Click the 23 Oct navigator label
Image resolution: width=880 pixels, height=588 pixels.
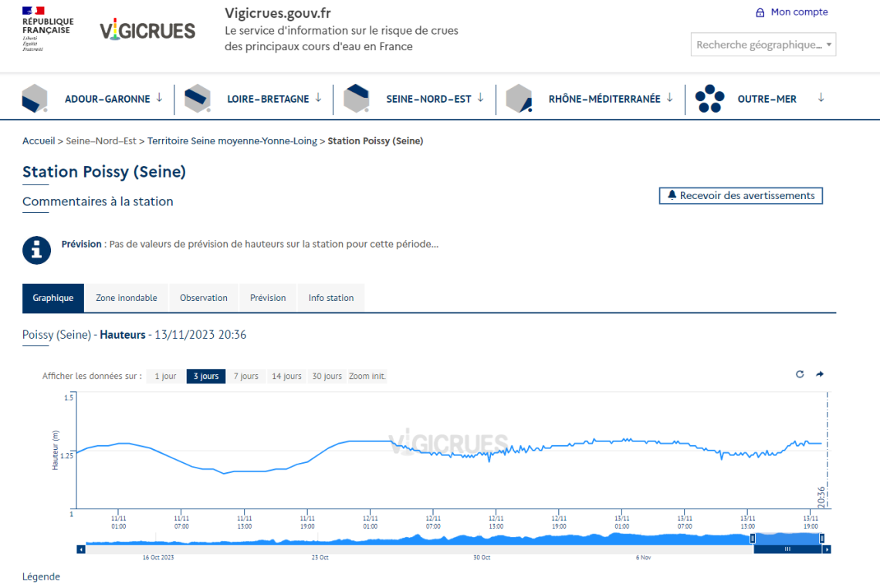pyautogui.click(x=320, y=558)
